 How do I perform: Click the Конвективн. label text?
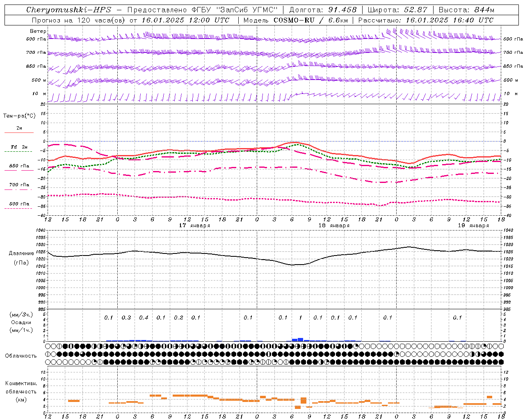click(21, 383)
